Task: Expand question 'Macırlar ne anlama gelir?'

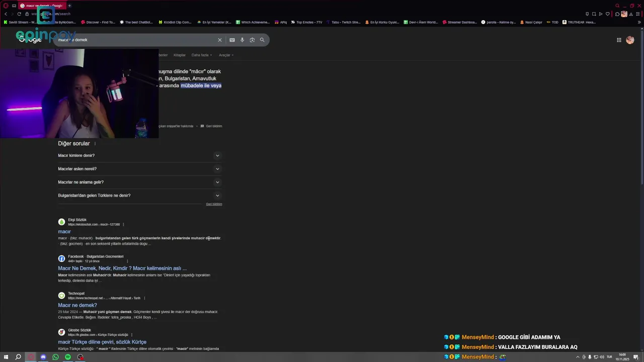Action: (139, 182)
